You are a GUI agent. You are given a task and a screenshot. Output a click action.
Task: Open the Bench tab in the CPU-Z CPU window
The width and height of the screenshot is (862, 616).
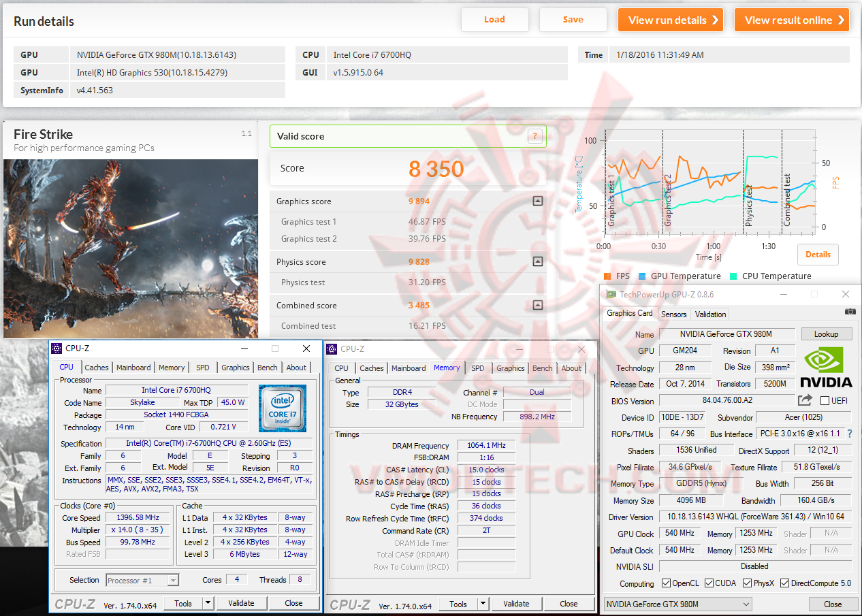coord(267,368)
